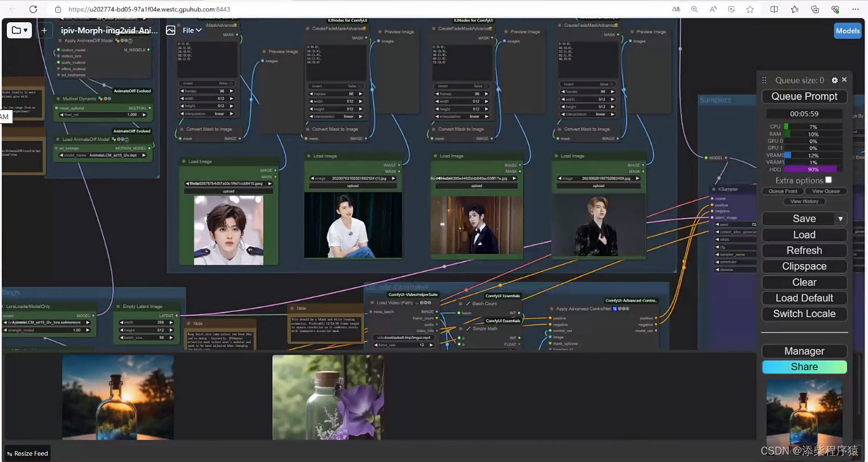Open View Queue
The image size is (868, 462).
(x=826, y=191)
